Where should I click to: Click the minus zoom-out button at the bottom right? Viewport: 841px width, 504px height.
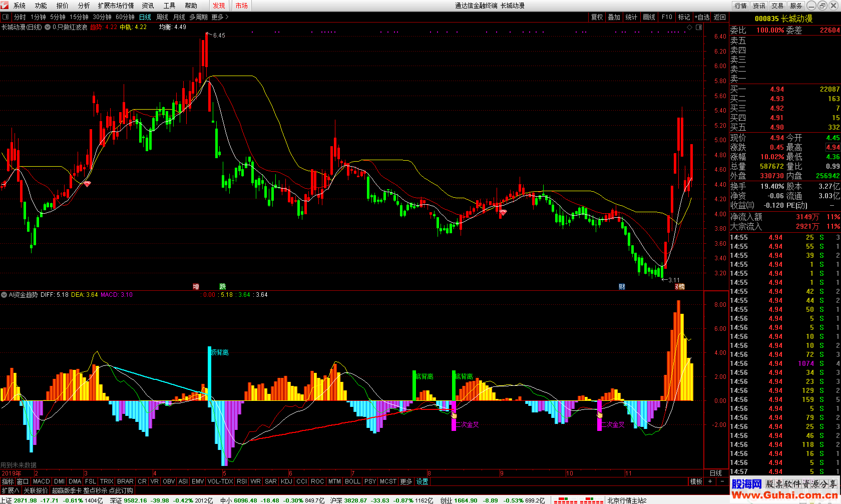pos(722,481)
